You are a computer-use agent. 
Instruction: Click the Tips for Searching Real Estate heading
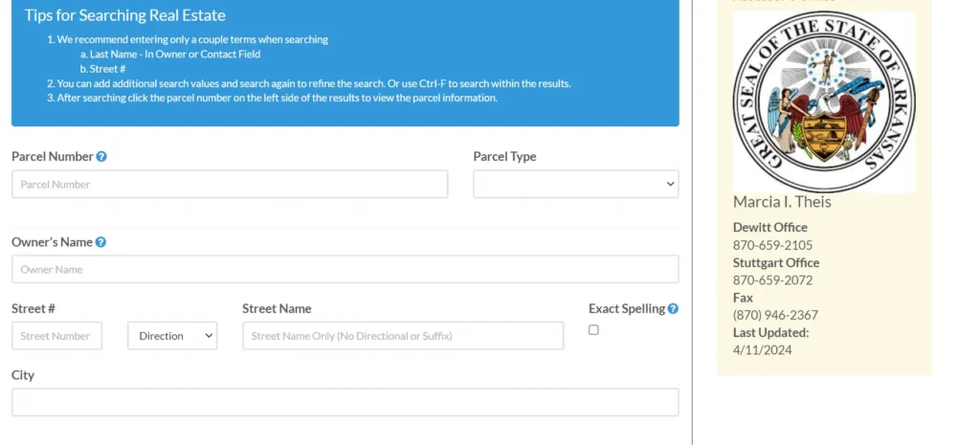(125, 15)
